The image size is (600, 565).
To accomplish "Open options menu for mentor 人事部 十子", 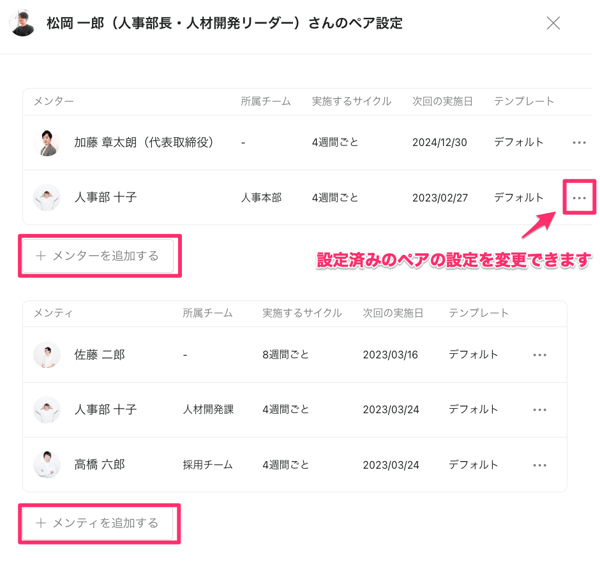I will click(x=579, y=198).
